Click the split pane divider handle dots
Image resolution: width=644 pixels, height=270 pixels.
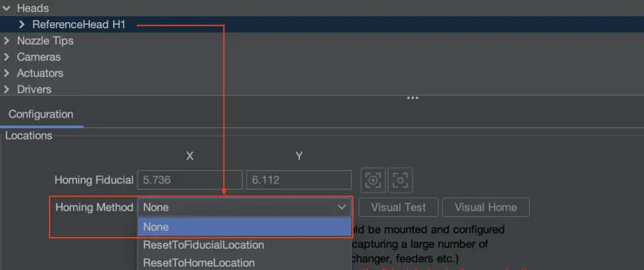pos(413,98)
